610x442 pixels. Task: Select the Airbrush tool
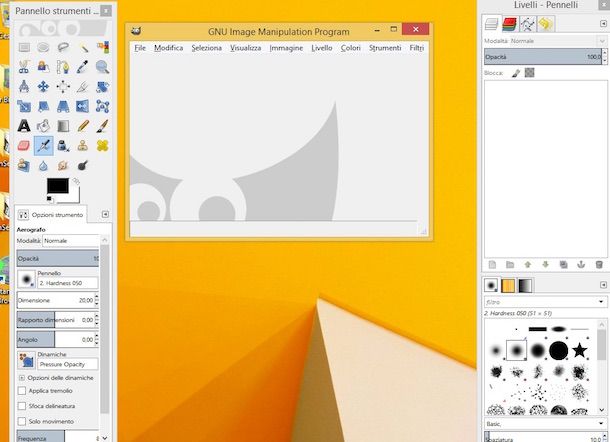click(44, 146)
